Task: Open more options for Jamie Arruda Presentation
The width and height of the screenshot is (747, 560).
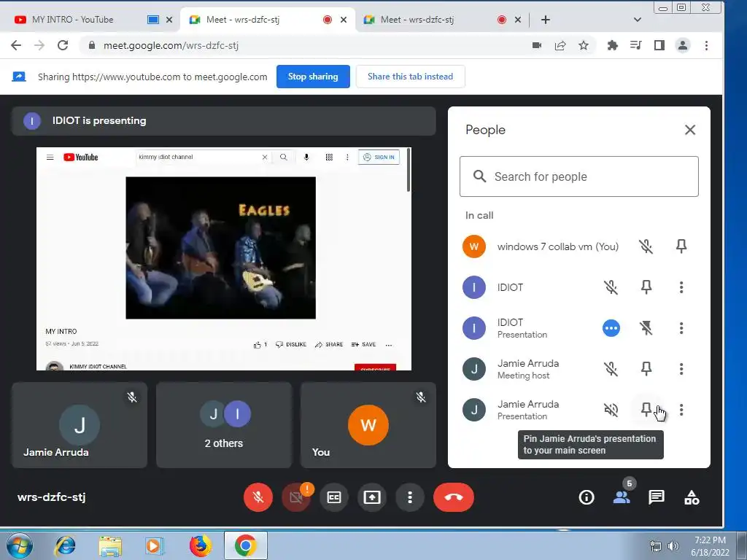Action: coord(681,410)
